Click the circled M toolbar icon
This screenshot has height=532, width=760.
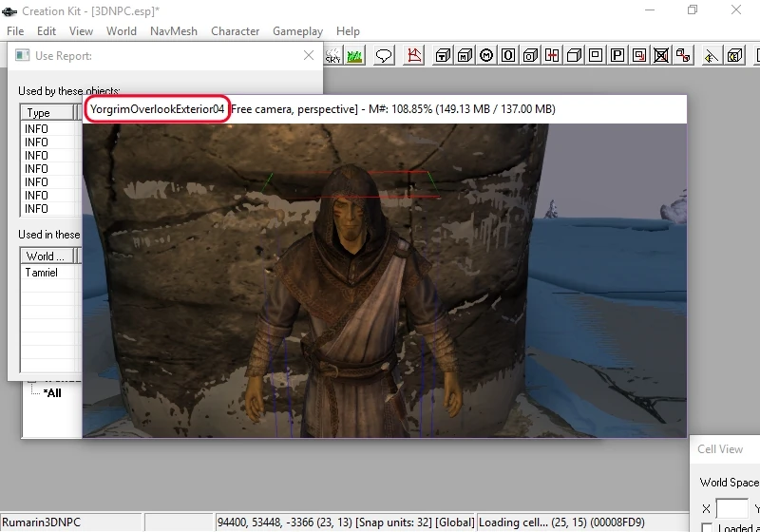point(486,56)
